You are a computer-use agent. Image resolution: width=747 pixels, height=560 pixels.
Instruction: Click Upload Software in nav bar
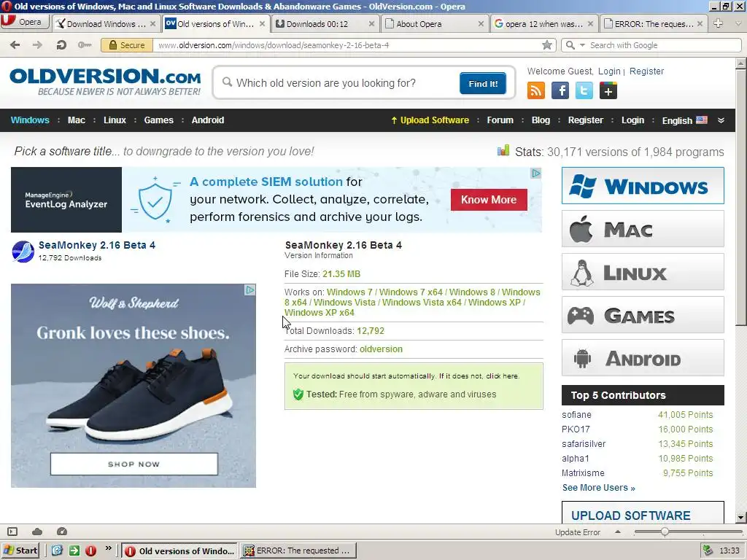click(x=430, y=120)
